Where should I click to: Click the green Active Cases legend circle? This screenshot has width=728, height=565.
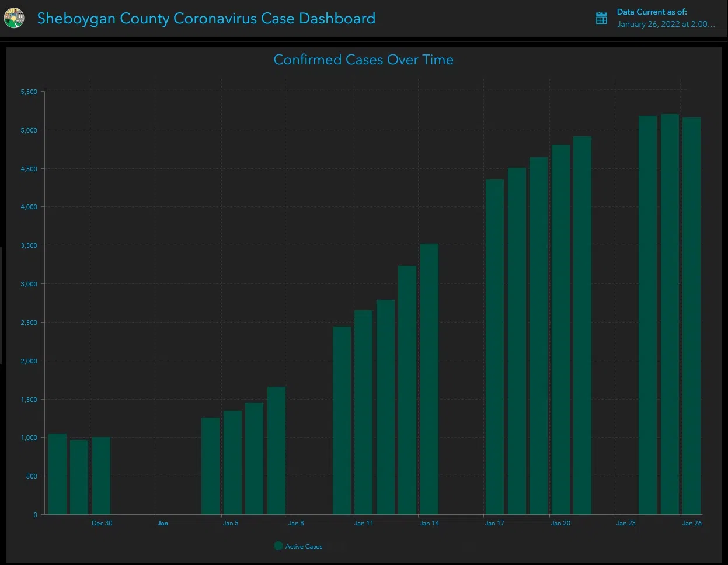click(x=278, y=546)
